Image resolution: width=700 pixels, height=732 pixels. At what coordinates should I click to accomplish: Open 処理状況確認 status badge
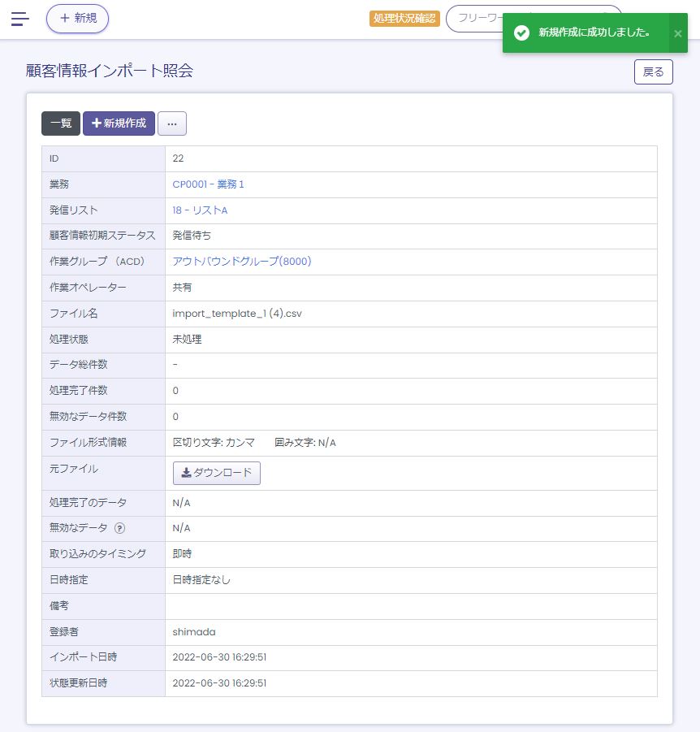pos(404,19)
